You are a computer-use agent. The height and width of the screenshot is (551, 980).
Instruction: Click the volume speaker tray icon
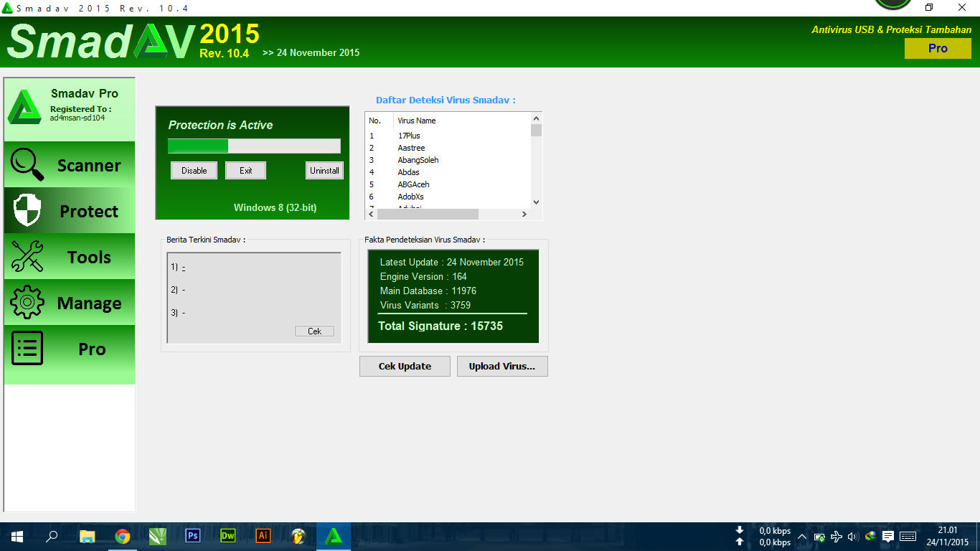(853, 537)
